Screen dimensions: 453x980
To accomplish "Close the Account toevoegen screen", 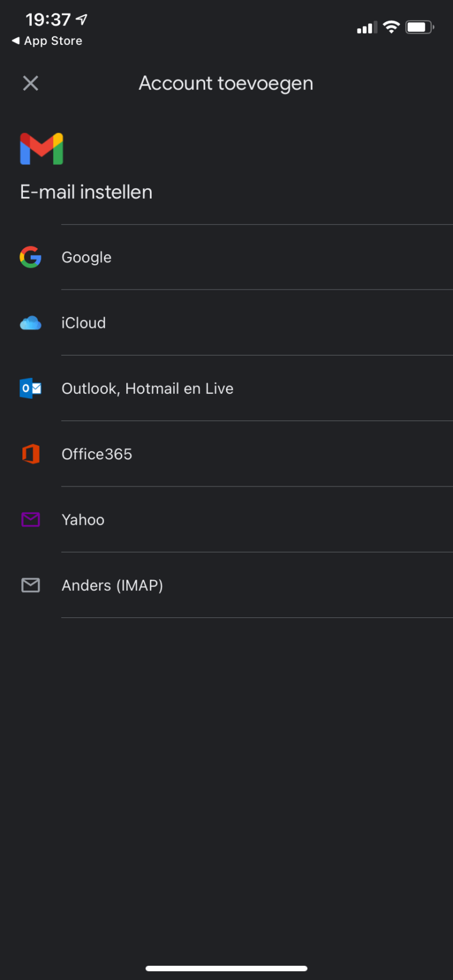I will 31,83.
